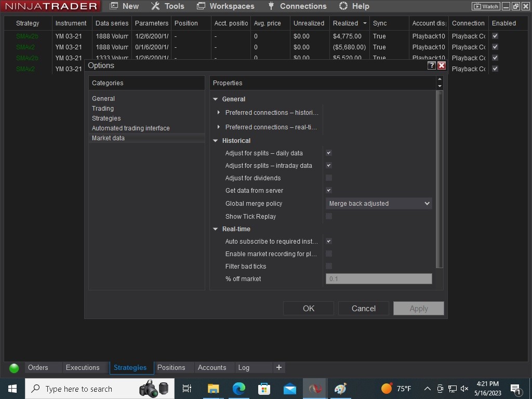This screenshot has height=399, width=532.
Task: Enable Adjust for dividends checkbox
Action: tap(329, 178)
